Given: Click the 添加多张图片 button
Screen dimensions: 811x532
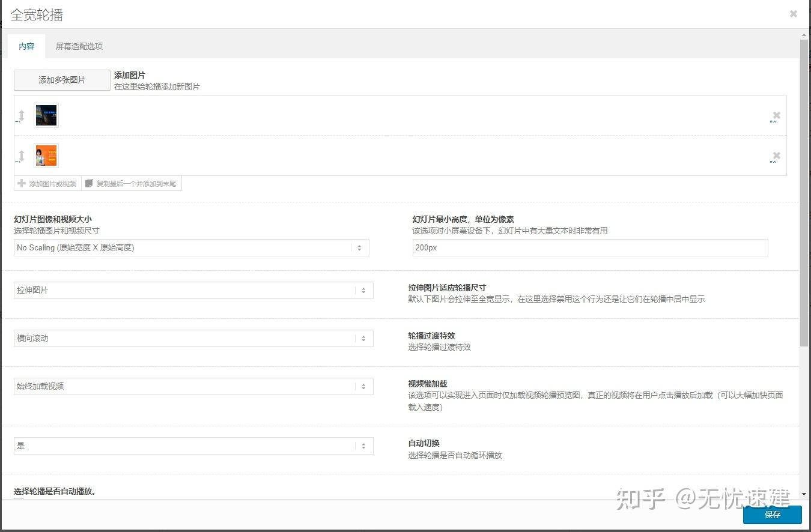Looking at the screenshot, I should pyautogui.click(x=61, y=80).
